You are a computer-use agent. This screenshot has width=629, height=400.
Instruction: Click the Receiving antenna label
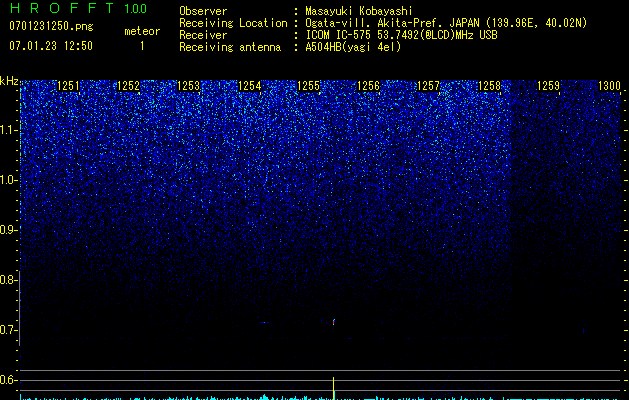point(230,47)
